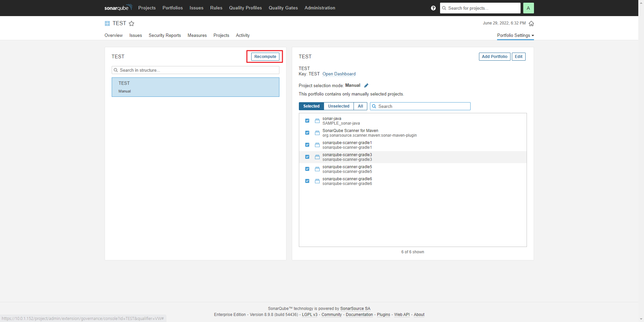Open the Plugins footer link
This screenshot has width=644, height=322.
pos(383,315)
